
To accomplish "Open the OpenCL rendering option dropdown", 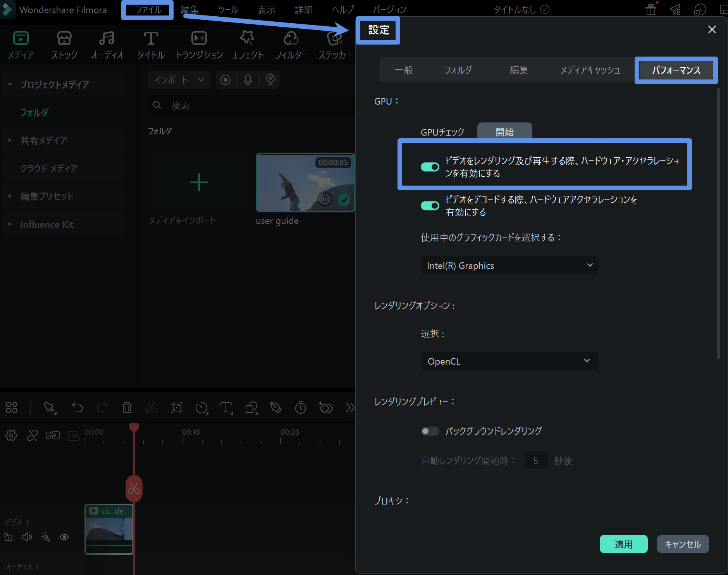I will point(509,361).
